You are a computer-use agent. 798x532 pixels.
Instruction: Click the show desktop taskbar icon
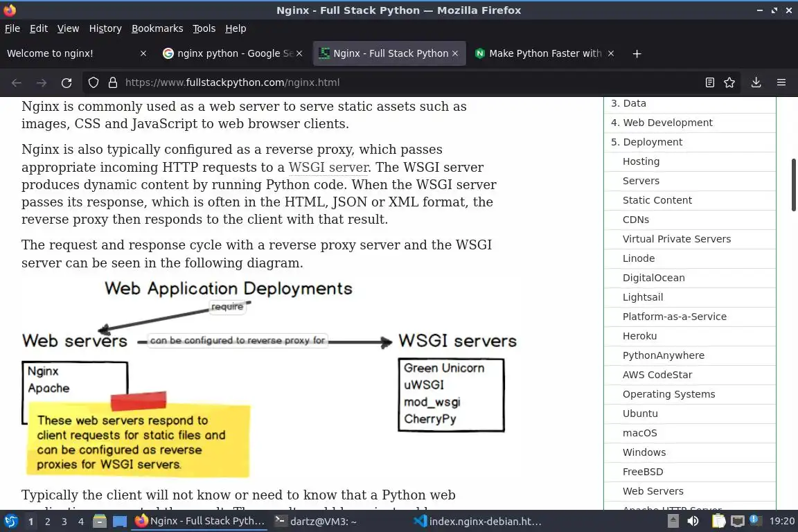pyautogui.click(x=120, y=522)
